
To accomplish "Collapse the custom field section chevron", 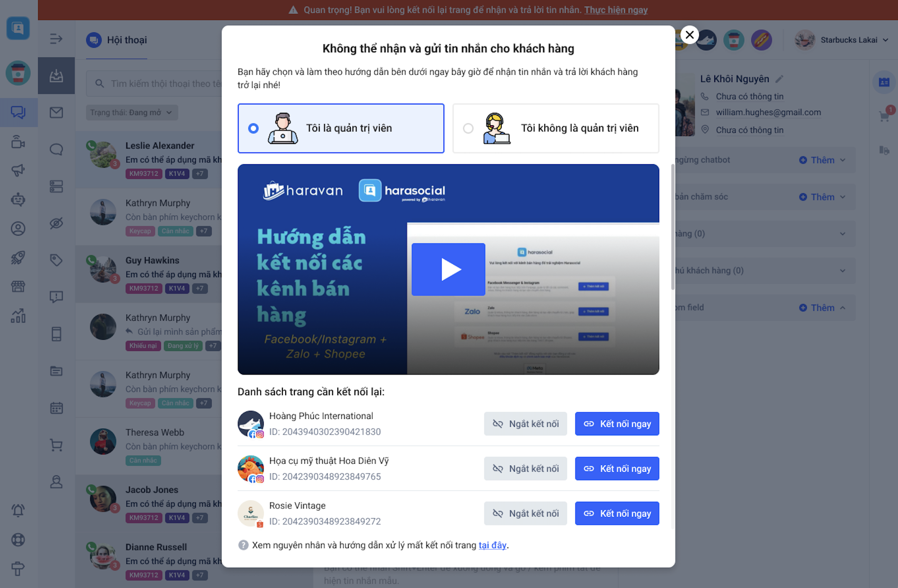I will [x=843, y=308].
